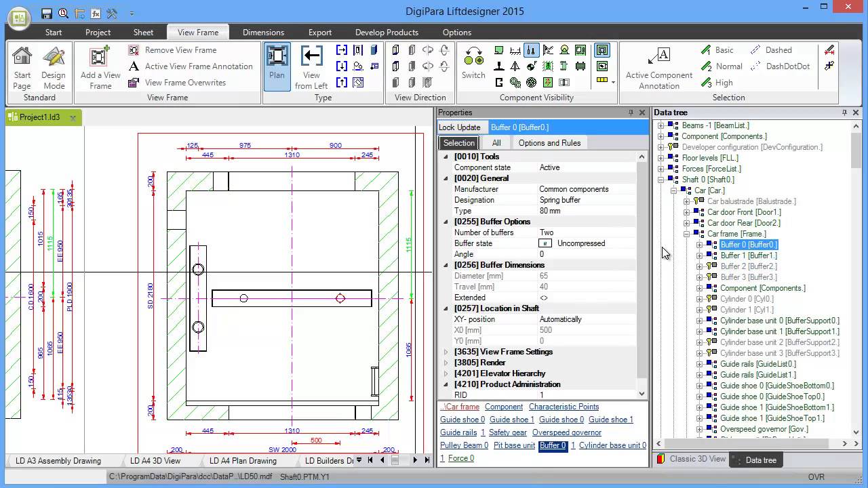The width and height of the screenshot is (868, 488).
Task: Choose the DashDotDot line style
Action: pyautogui.click(x=780, y=66)
